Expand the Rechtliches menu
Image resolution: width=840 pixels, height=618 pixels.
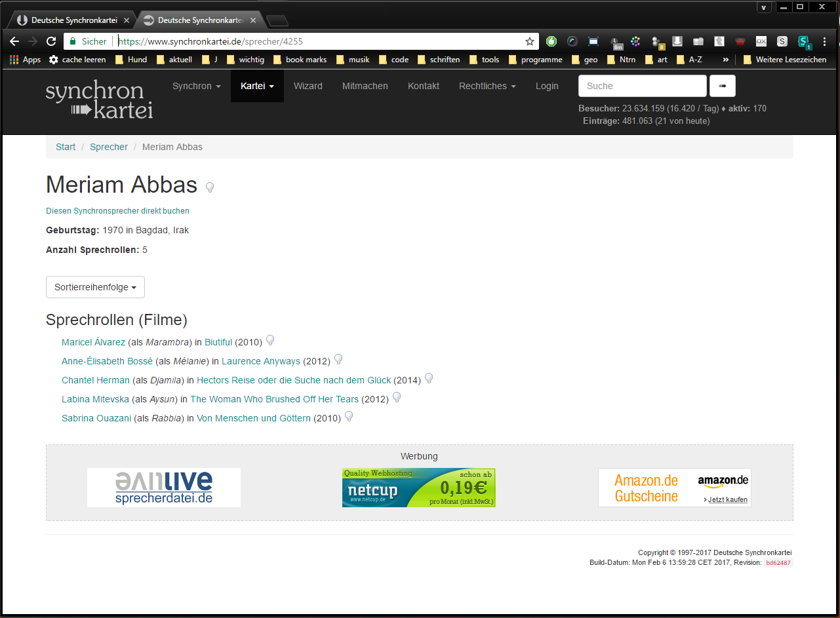pos(487,86)
